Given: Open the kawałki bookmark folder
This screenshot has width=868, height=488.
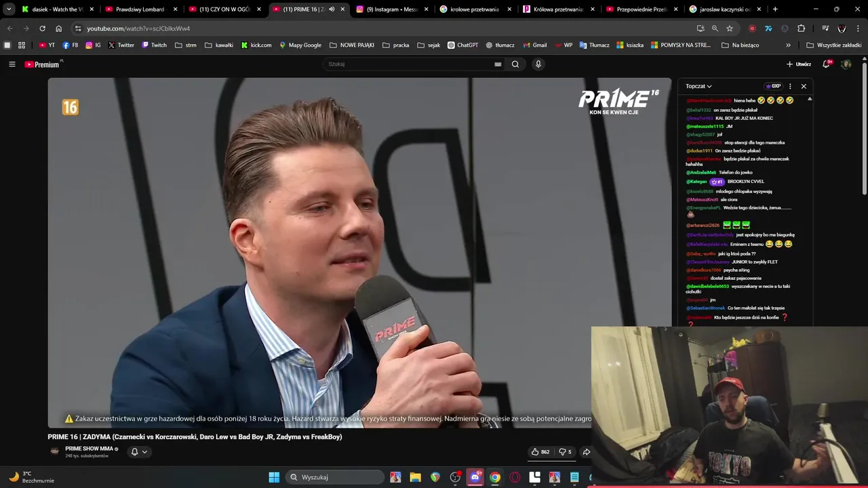Looking at the screenshot, I should [218, 45].
